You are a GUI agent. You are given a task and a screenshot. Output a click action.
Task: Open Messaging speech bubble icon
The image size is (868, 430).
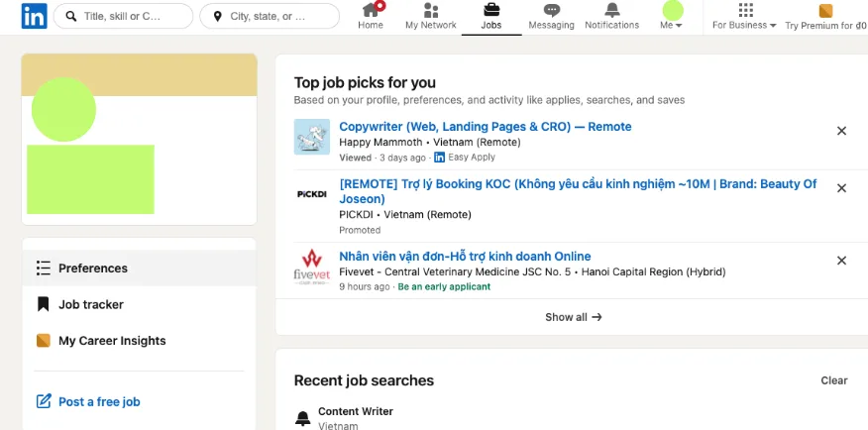[551, 10]
